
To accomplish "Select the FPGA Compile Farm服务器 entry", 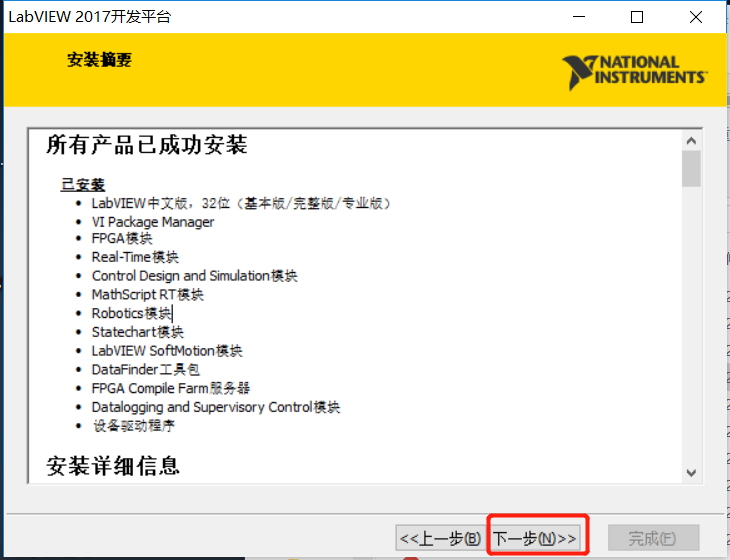I will pyautogui.click(x=171, y=388).
